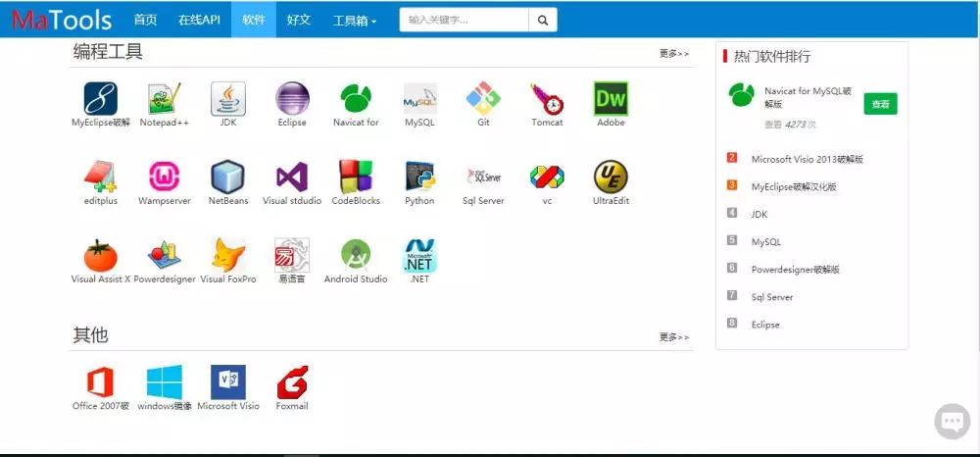The height and width of the screenshot is (457, 980).
Task: Open the Sql Server icon in the grid
Action: click(483, 177)
